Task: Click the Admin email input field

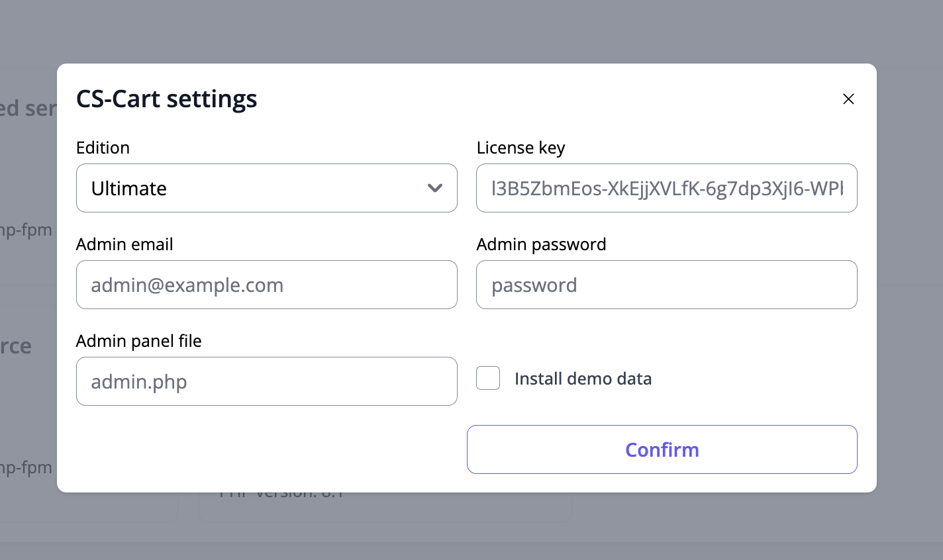Action: coord(266,285)
